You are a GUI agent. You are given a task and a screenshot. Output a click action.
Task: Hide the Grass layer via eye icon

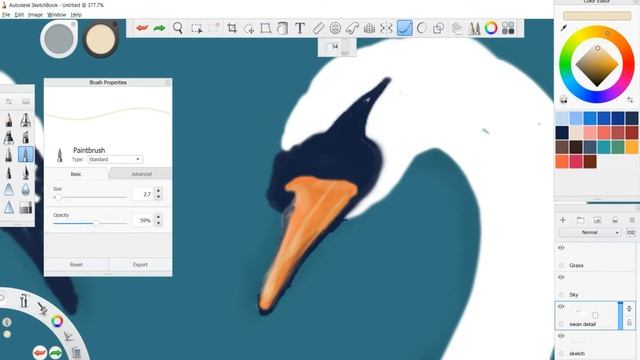[561, 248]
